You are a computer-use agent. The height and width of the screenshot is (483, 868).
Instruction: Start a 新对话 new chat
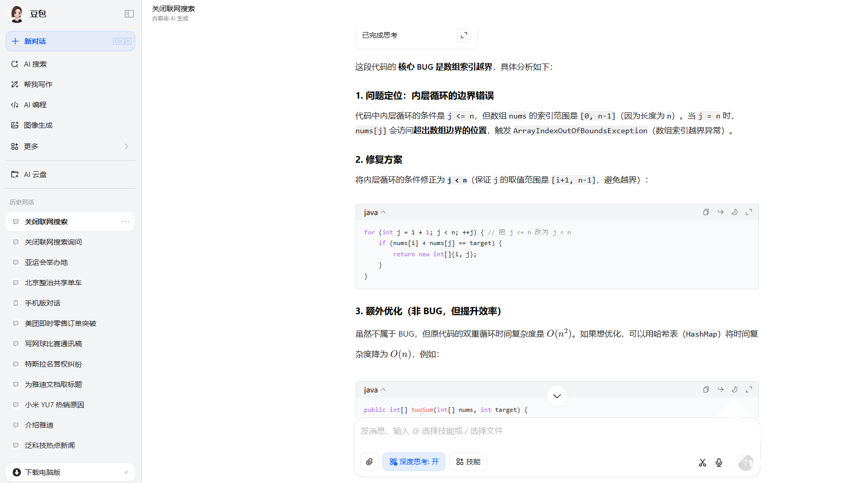tap(70, 41)
